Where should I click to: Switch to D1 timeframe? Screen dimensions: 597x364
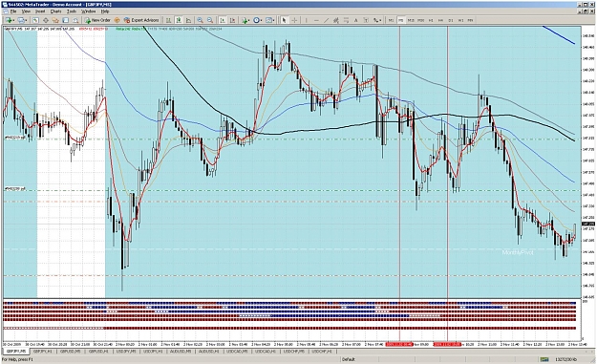(x=451, y=20)
